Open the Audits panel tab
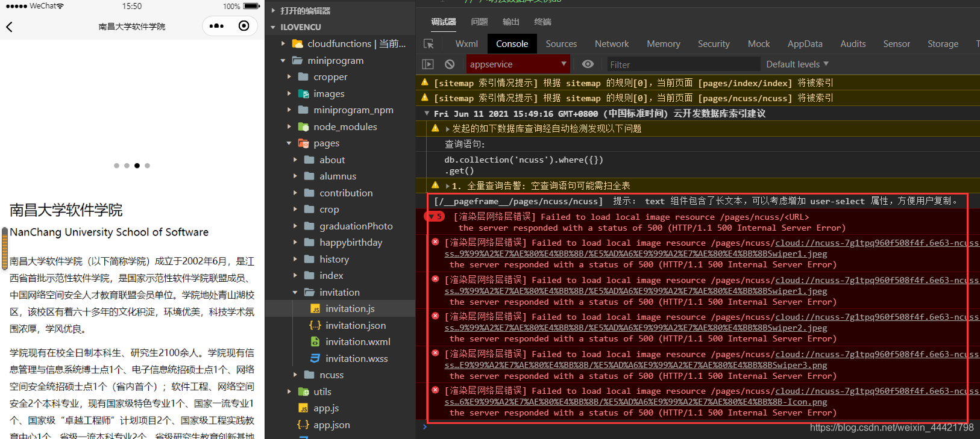This screenshot has height=439, width=980. point(853,44)
